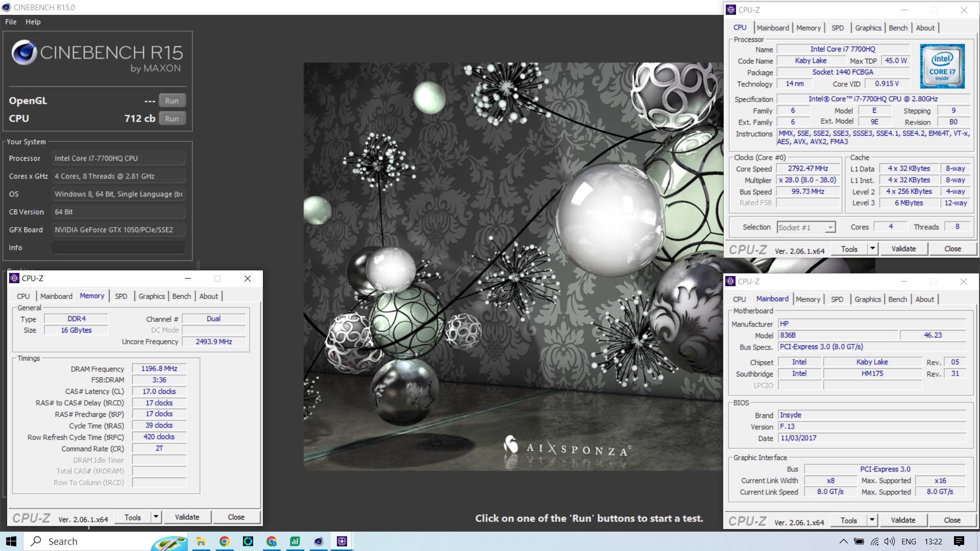Image resolution: width=980 pixels, height=551 pixels.
Task: Click the Core Speed value '2792.47 MHz'
Action: [x=808, y=168]
